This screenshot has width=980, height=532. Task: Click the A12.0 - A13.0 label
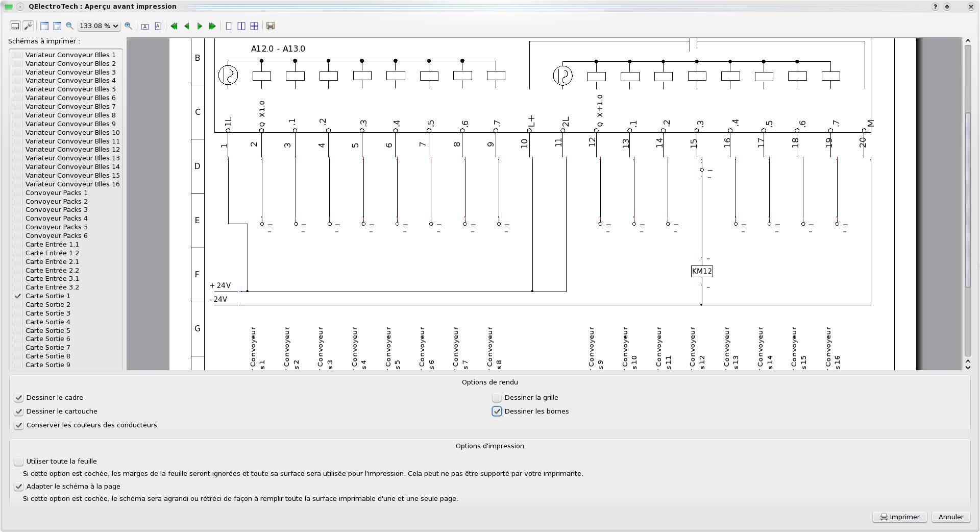point(278,49)
